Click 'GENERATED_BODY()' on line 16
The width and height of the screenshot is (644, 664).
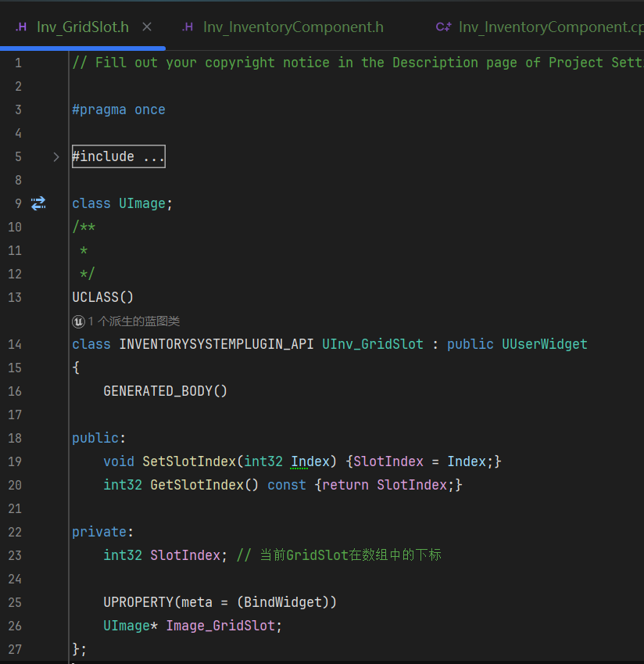(166, 391)
